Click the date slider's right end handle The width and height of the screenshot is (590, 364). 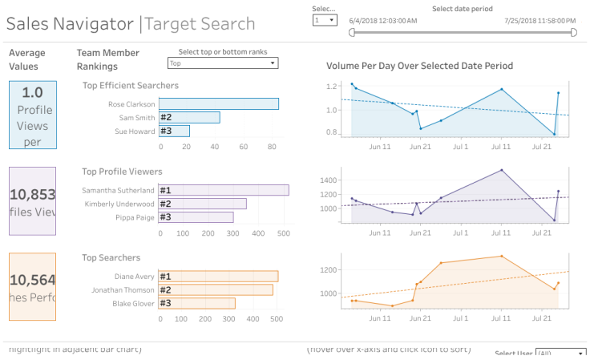tap(573, 33)
